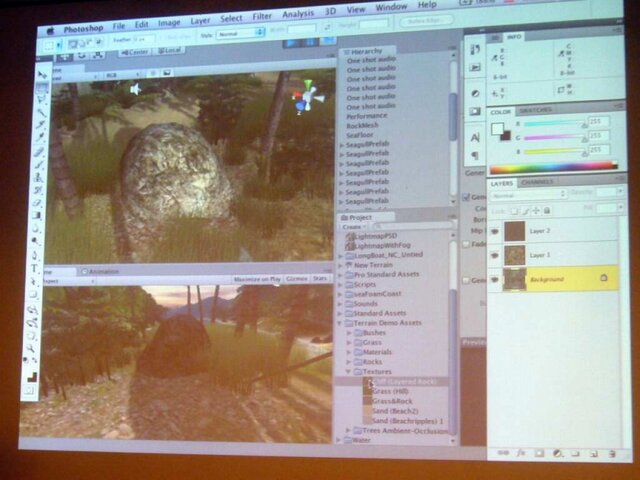
Task: Toggle Gizmos in the Game view
Action: 297,278
